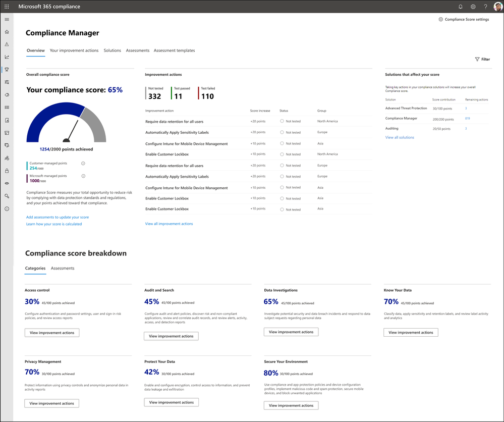504x422 pixels.
Task: View improvement actions for Access control
Action: point(52,333)
